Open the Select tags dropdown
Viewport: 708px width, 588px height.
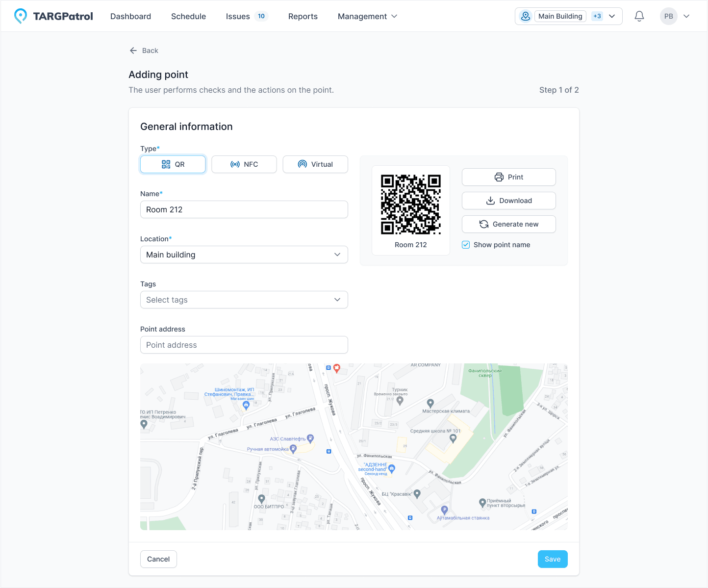click(244, 300)
